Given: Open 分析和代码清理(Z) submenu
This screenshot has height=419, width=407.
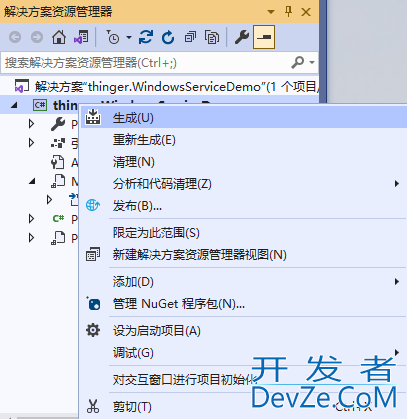Looking at the screenshot, I should click(244, 184).
